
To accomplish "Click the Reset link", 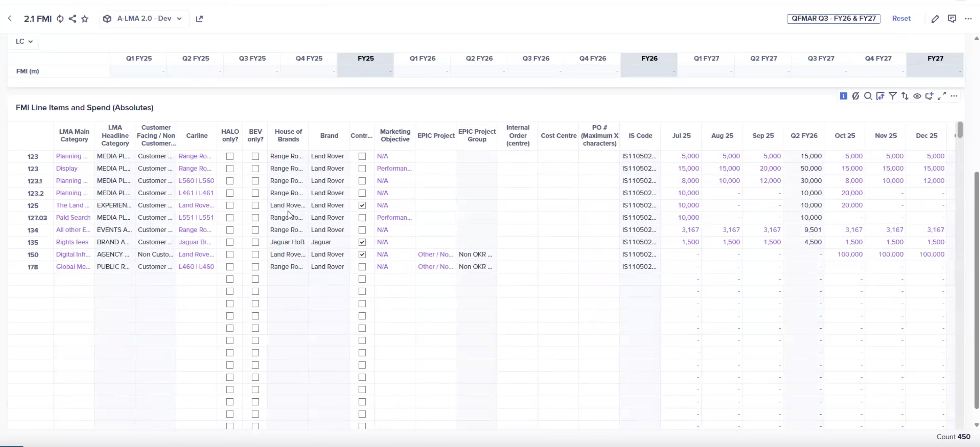I will pyautogui.click(x=901, y=19).
